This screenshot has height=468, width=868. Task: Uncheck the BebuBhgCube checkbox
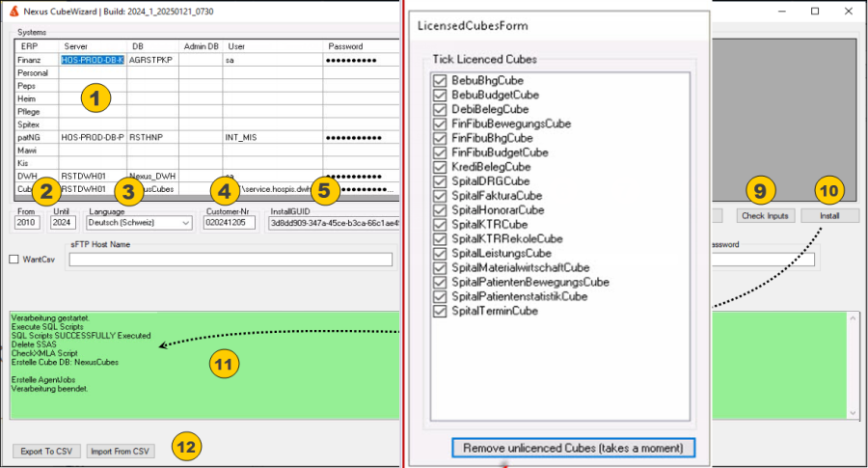tap(441, 81)
